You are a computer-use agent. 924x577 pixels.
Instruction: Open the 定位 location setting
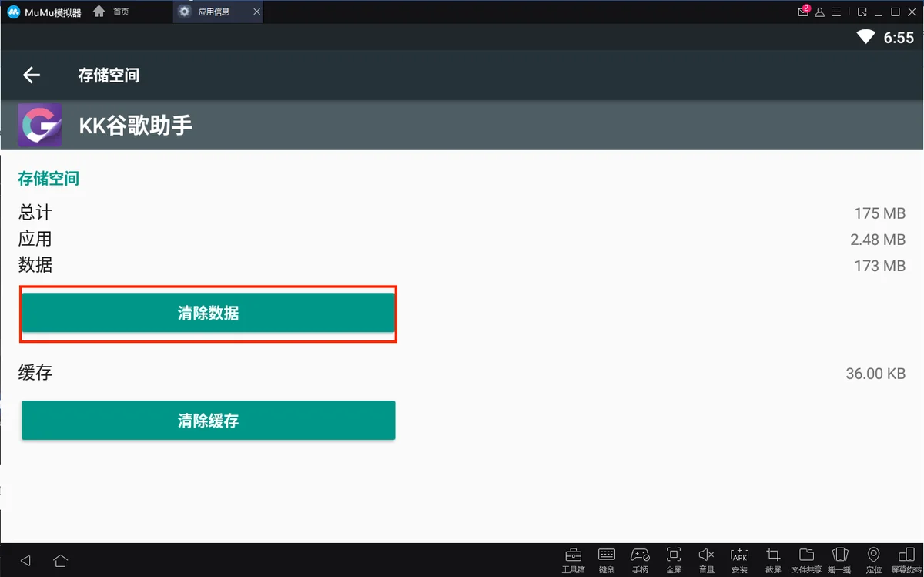tap(874, 559)
